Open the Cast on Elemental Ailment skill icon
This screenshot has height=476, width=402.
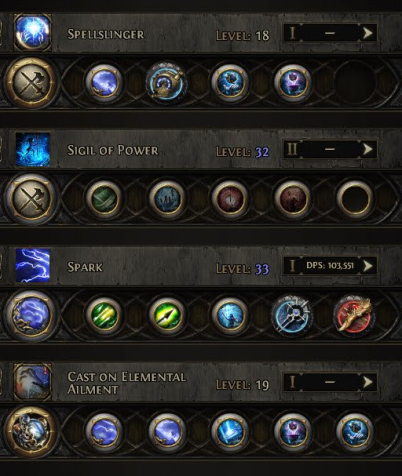(x=33, y=382)
